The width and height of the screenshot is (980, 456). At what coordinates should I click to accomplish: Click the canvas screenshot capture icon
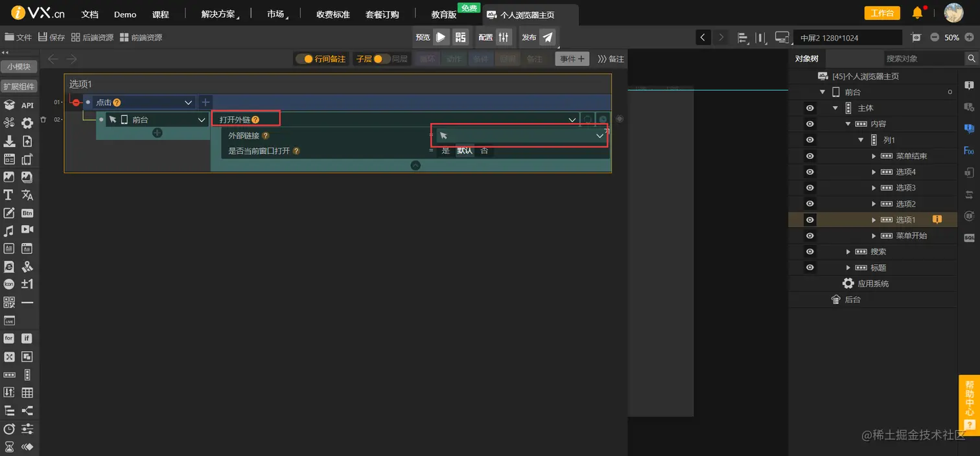pos(916,38)
